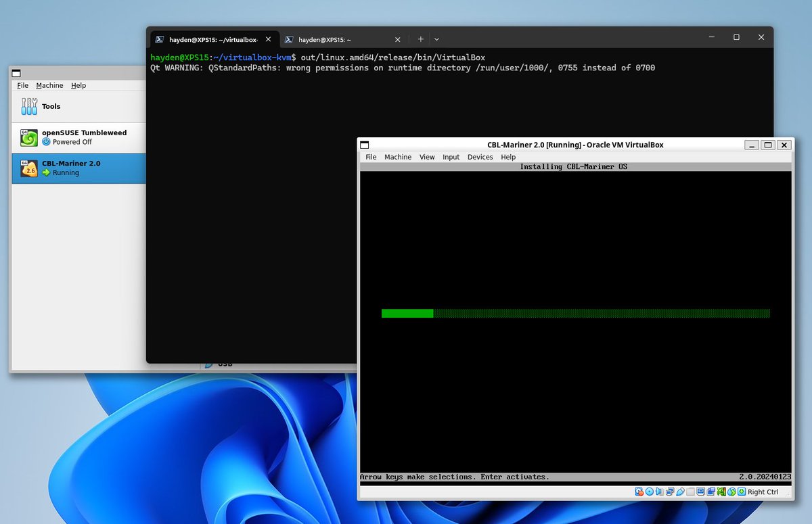Click the hard disk activity icon in VM status bar
Screen dimensions: 812x524
tap(639, 492)
